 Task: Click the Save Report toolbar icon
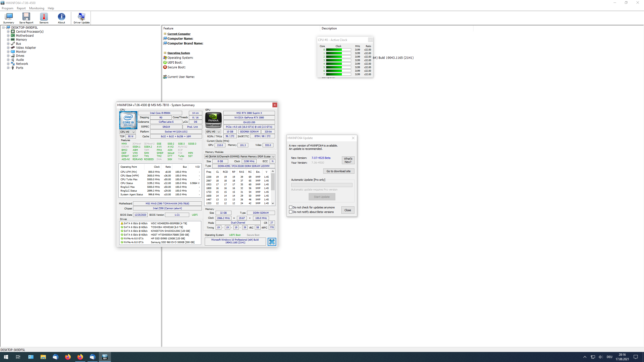click(x=26, y=18)
